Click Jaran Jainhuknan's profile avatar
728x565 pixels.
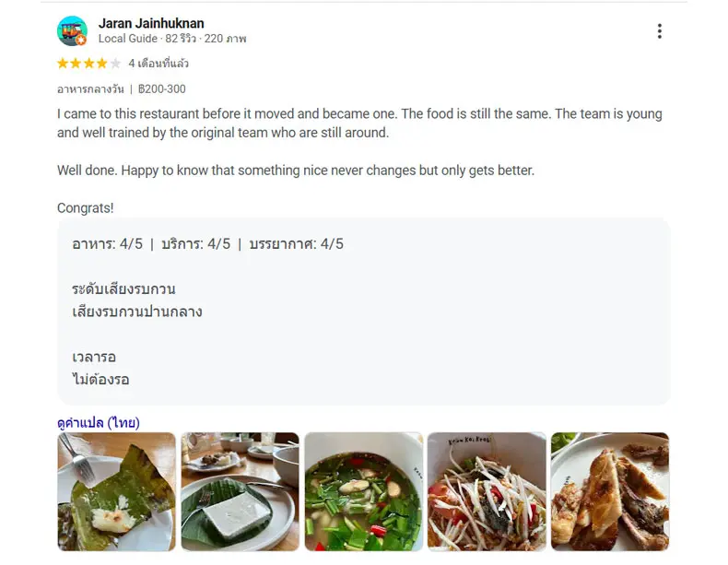[x=71, y=30]
